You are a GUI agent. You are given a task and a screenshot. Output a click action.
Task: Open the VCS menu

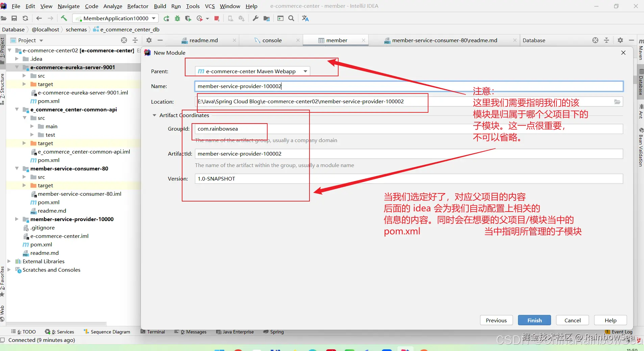pos(210,6)
